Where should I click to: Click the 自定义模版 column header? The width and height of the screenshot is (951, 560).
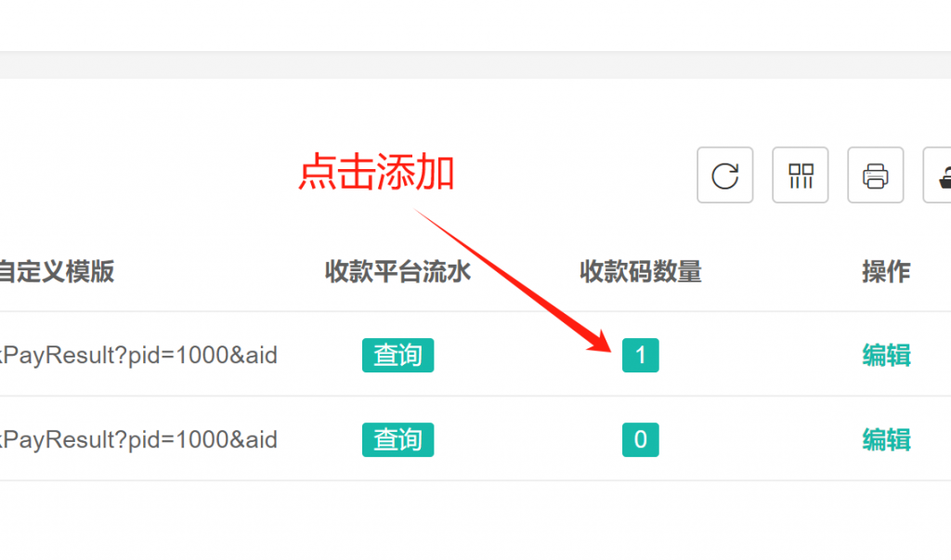coord(57,271)
